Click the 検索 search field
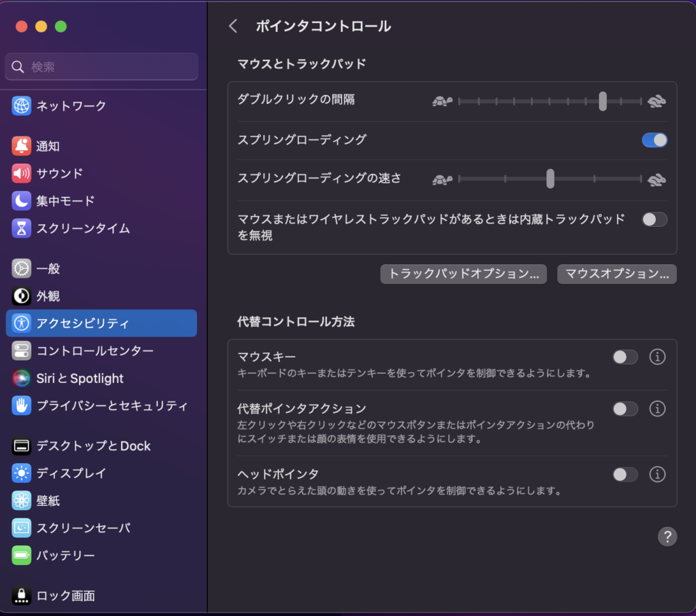 (x=101, y=67)
